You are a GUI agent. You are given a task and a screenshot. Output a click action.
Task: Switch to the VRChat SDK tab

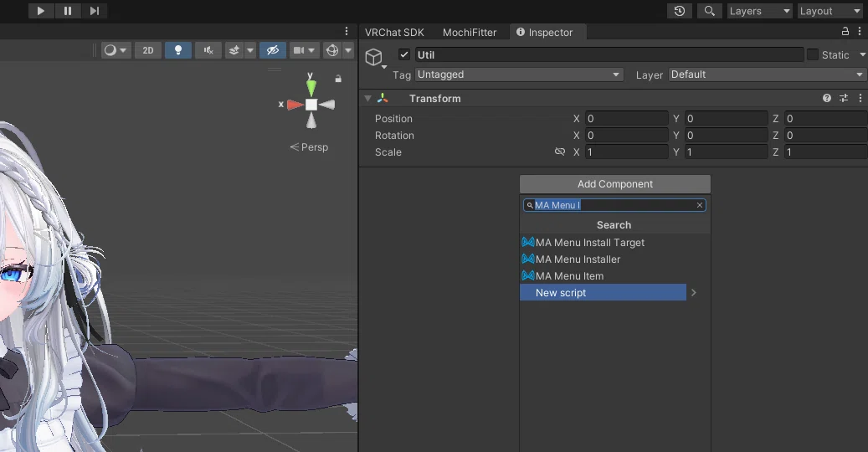[395, 32]
